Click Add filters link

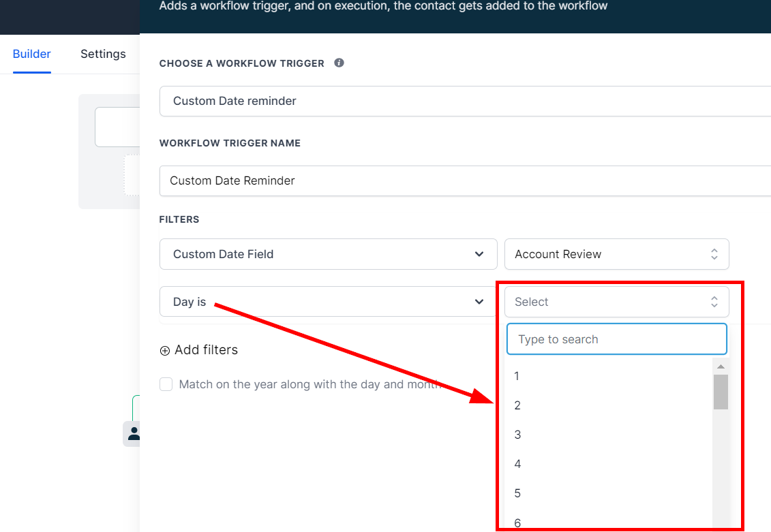tap(206, 350)
